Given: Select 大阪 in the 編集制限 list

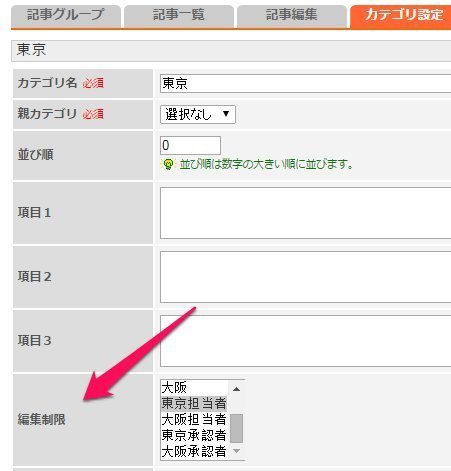Looking at the screenshot, I should [x=194, y=387].
